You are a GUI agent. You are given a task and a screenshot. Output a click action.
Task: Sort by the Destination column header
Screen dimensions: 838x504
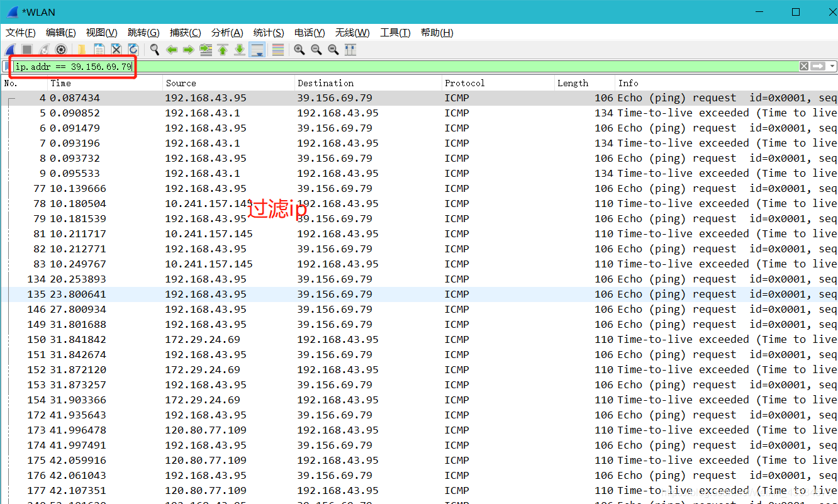click(x=368, y=83)
